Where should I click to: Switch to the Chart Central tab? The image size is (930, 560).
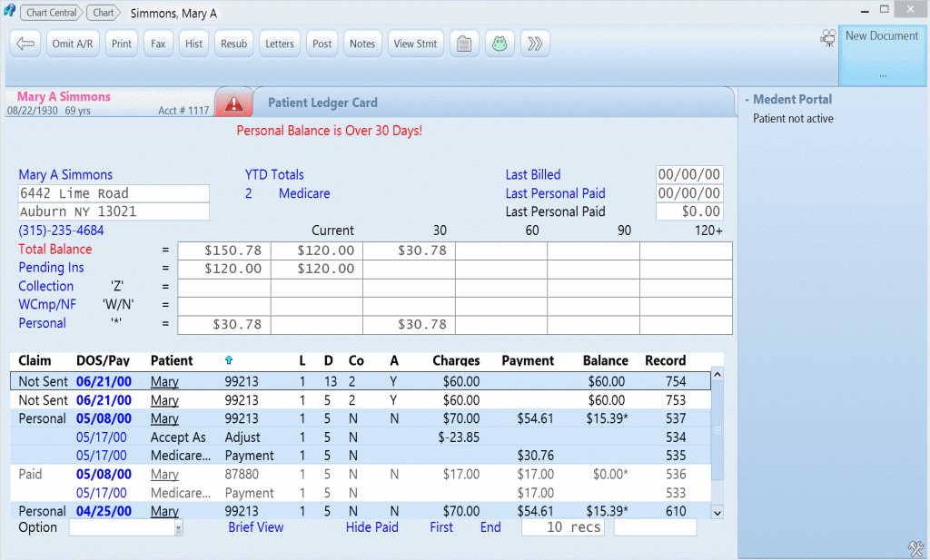coord(51,12)
